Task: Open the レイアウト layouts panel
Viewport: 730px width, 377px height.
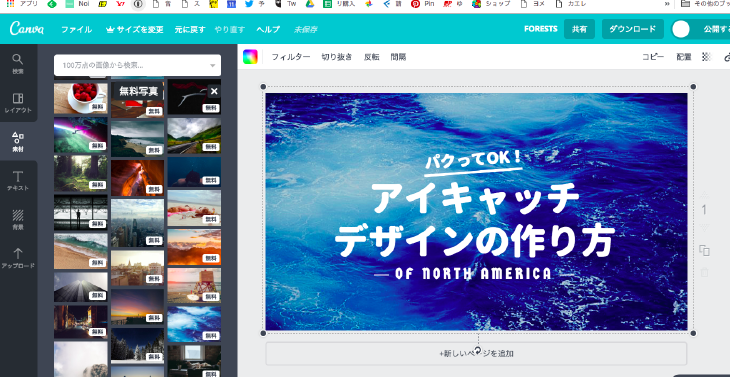Action: 18,103
